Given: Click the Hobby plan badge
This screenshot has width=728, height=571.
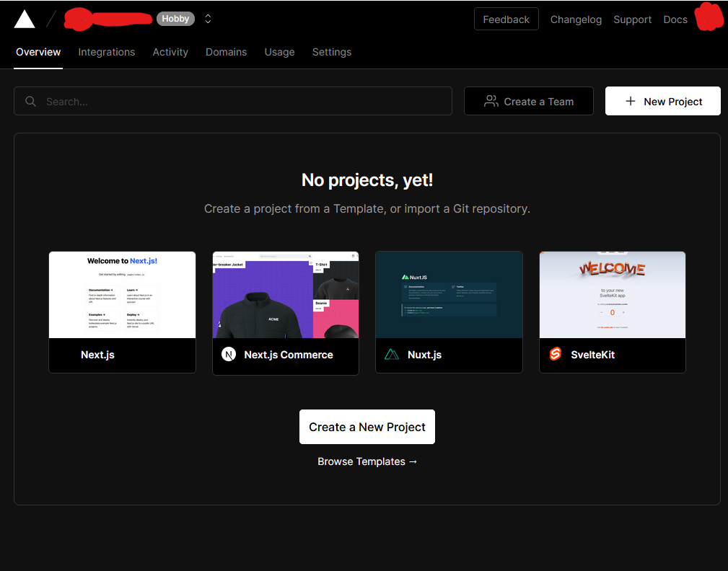Looking at the screenshot, I should point(175,19).
